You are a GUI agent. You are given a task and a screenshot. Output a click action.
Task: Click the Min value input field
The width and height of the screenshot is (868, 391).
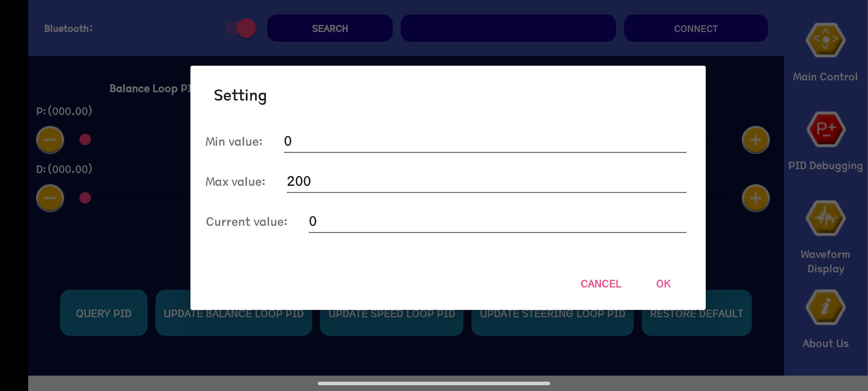click(485, 141)
